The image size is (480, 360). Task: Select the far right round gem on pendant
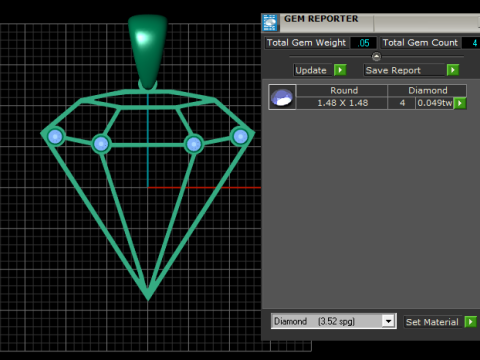[x=240, y=136]
